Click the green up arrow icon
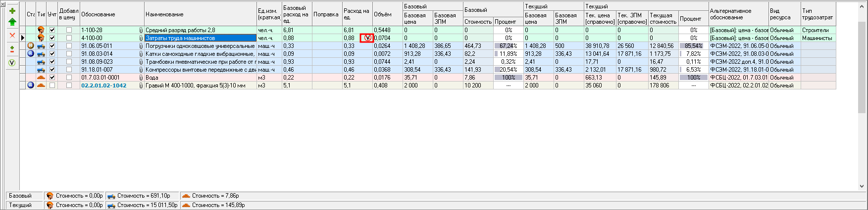The width and height of the screenshot is (868, 210). (x=12, y=22)
